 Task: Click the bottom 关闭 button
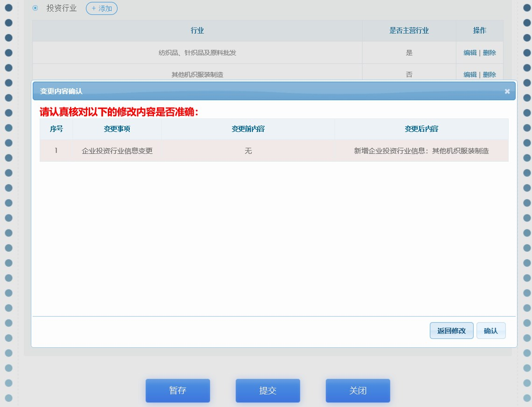[x=358, y=391]
